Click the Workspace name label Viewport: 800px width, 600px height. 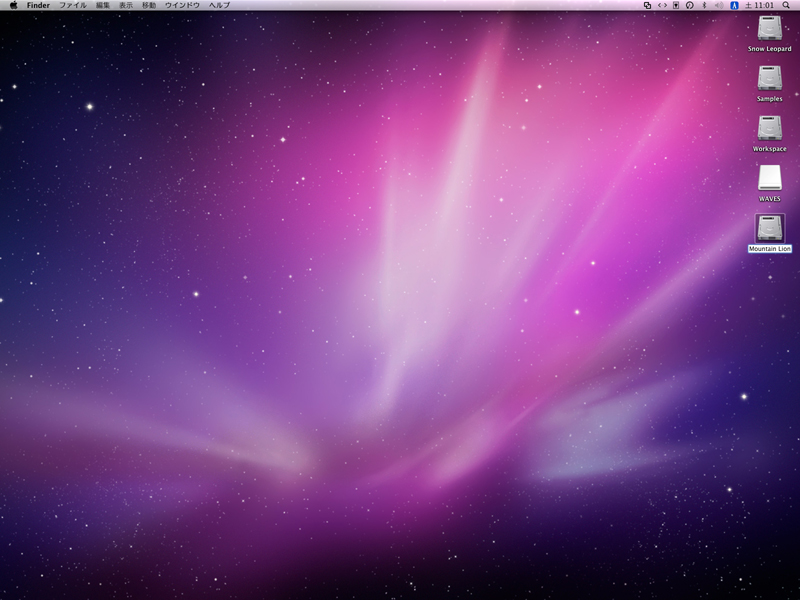(769, 149)
